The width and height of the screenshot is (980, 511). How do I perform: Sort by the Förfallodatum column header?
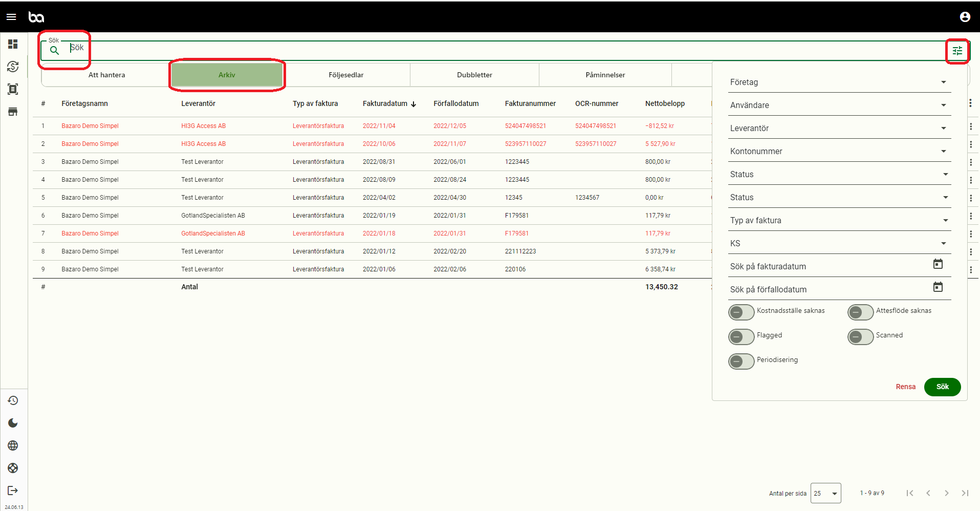(456, 103)
